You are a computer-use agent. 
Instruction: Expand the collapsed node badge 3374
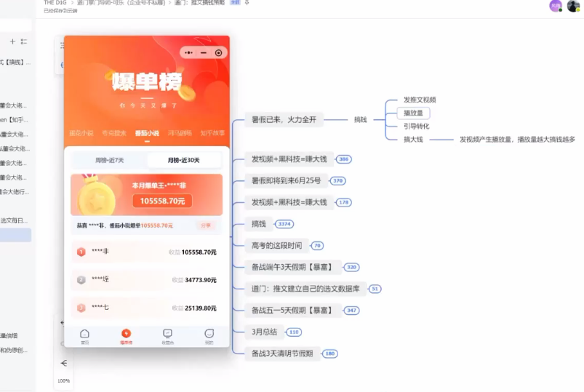tap(285, 224)
